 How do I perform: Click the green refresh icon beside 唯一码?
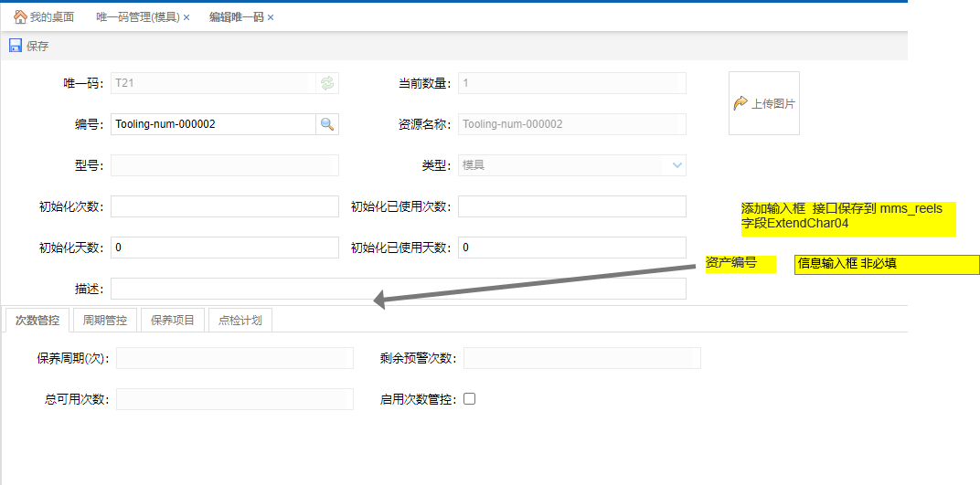point(326,83)
